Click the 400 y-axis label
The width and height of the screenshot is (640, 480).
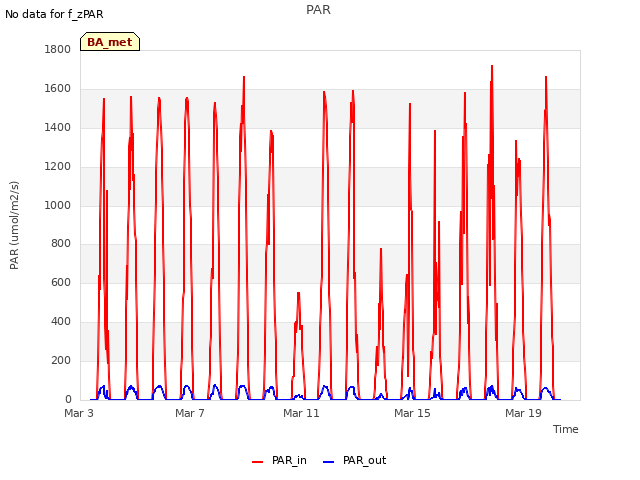(61, 322)
